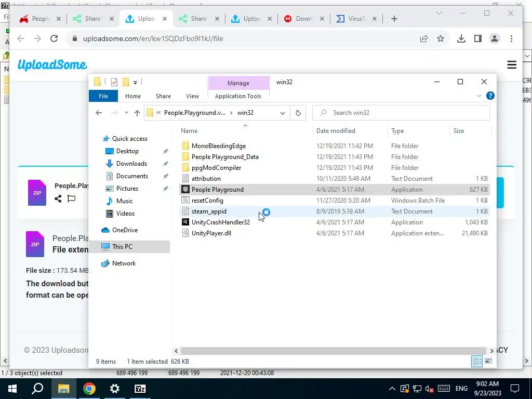Select OneDrive in navigation pane
Viewport: 532px width, 399px height.
[125, 230]
